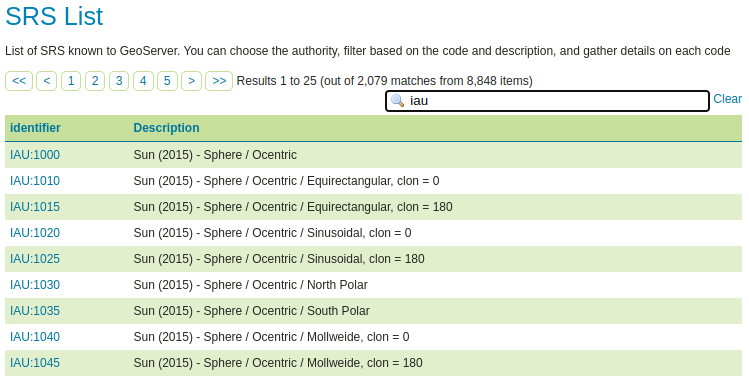Sort by the identifier column header
Viewport: 749px width, 379px height.
(x=35, y=128)
